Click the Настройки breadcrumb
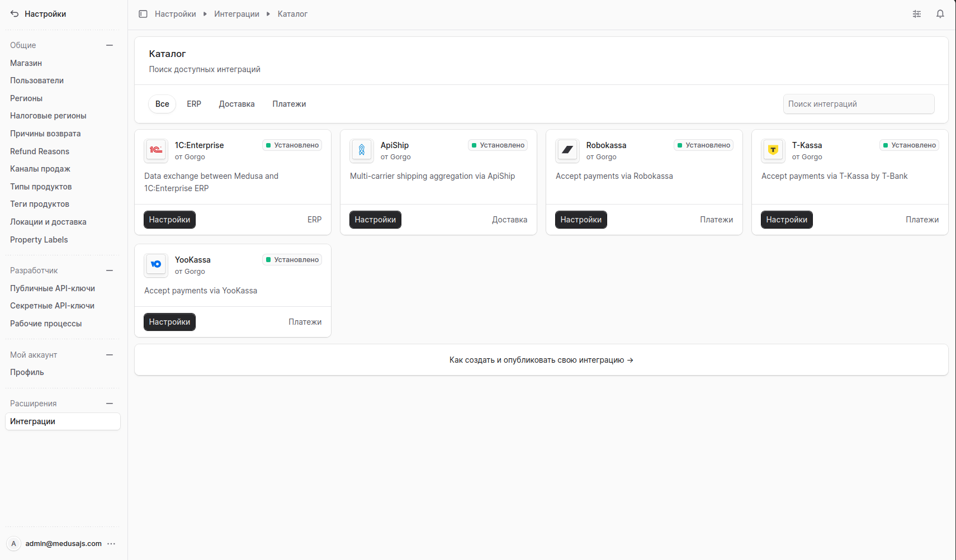Image resolution: width=956 pixels, height=560 pixels. [x=176, y=14]
